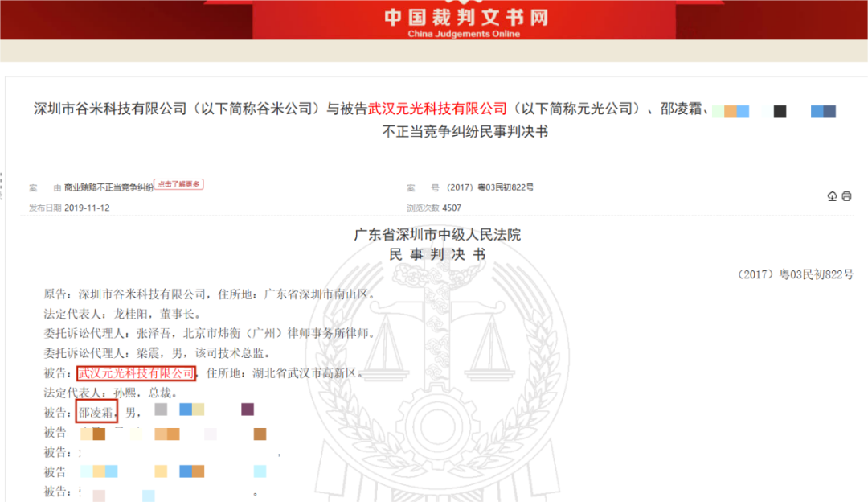
Task: Click publish date 2019-11-12
Action: (87, 208)
